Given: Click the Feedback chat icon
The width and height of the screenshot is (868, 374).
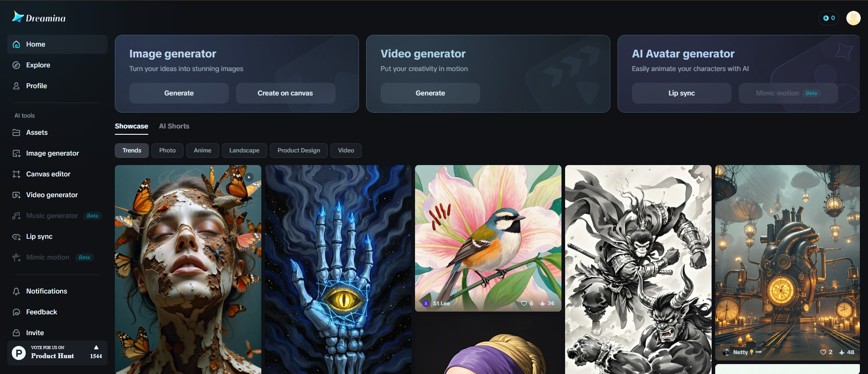Looking at the screenshot, I should (16, 312).
